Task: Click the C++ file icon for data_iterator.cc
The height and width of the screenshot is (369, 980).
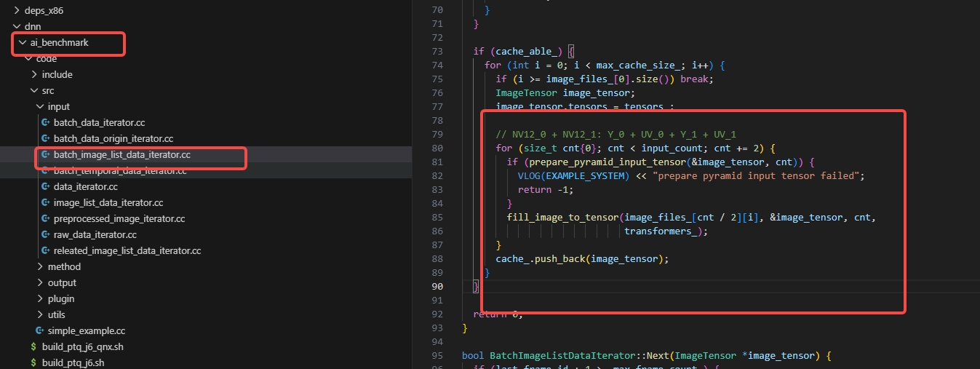Action: 46,187
